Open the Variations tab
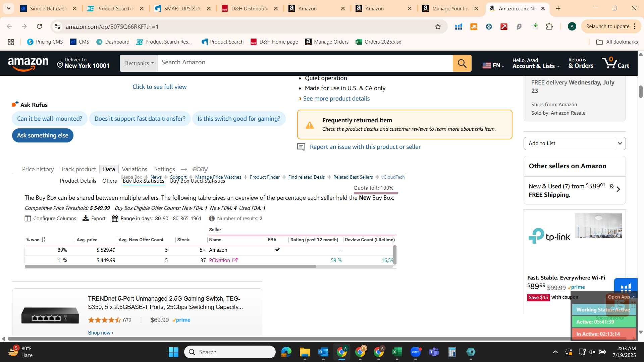The width and height of the screenshot is (644, 362). [x=135, y=169]
